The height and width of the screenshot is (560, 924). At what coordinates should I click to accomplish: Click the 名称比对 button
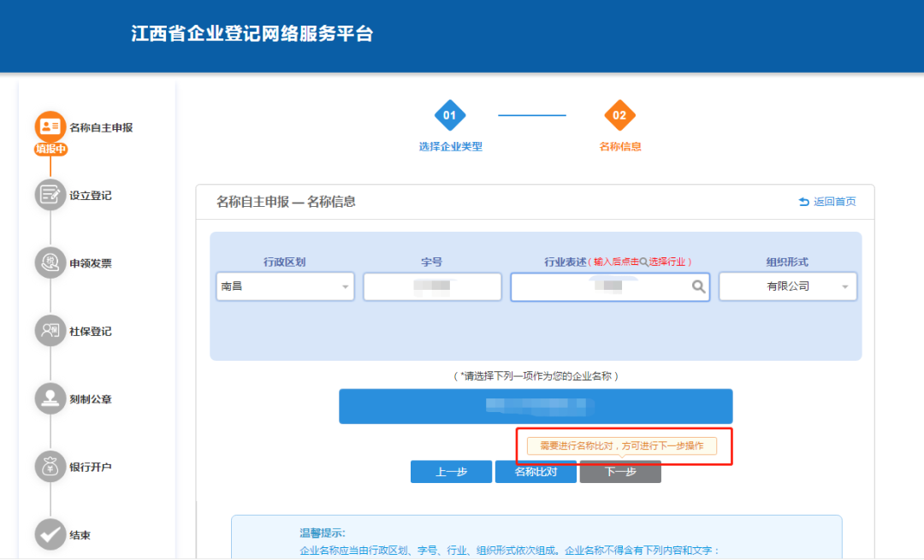535,472
